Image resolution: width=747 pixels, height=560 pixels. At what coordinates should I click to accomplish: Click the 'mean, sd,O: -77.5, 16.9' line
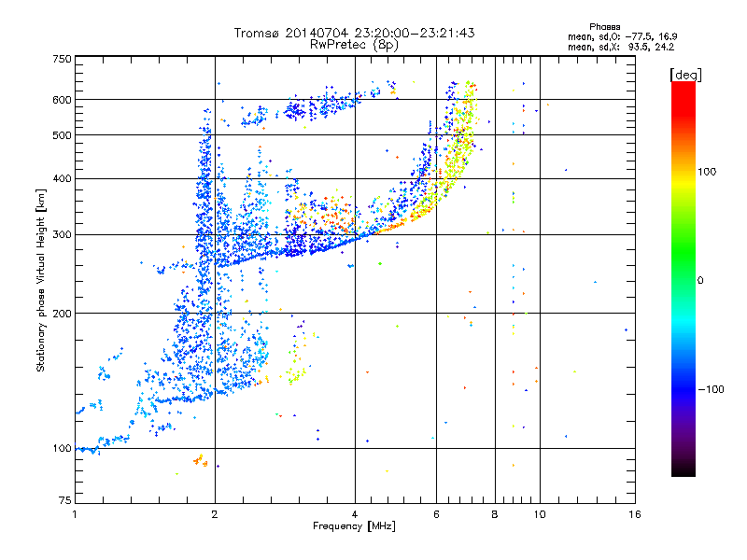(622, 36)
